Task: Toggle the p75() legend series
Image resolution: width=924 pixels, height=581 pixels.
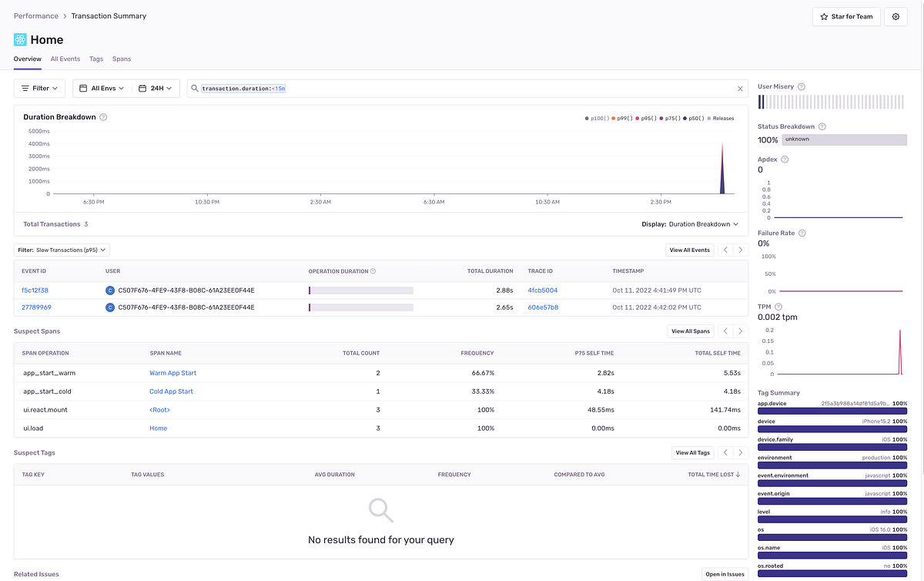Action: 669,119
